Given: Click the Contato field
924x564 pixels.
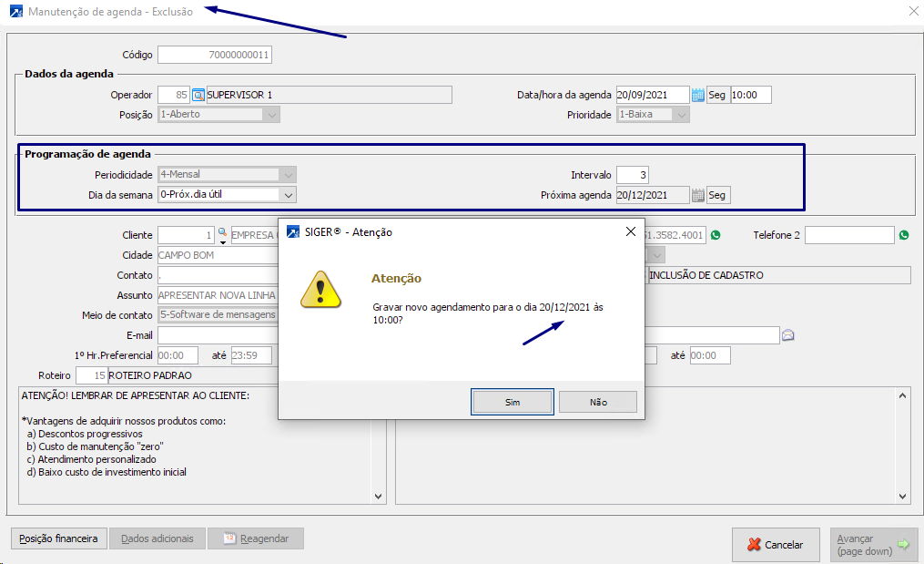Looking at the screenshot, I should [218, 275].
